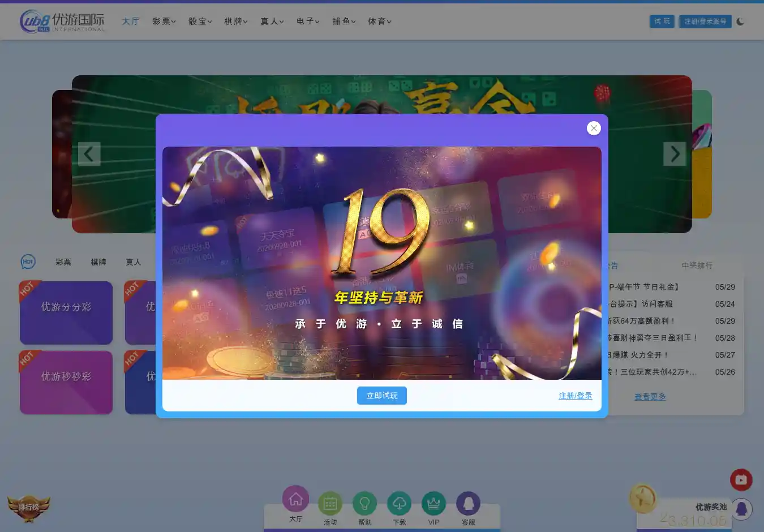This screenshot has height=532, width=764.
Task: Go to next banner slide arrow
Action: pyautogui.click(x=675, y=154)
